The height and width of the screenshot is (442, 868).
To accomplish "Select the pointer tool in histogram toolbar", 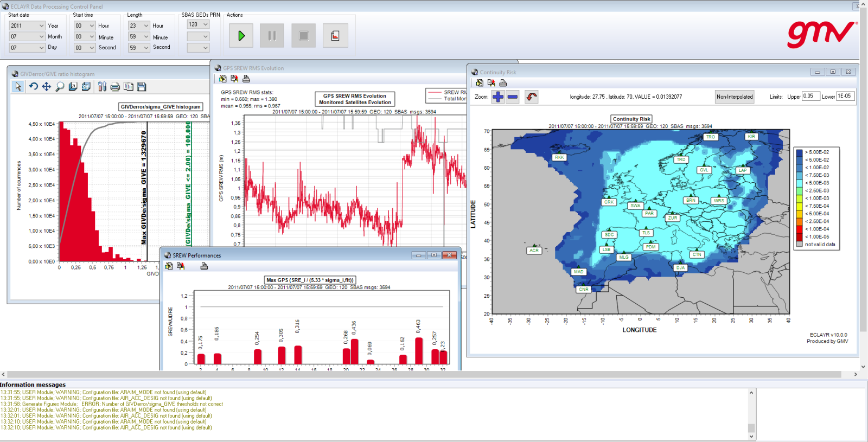I will (18, 86).
